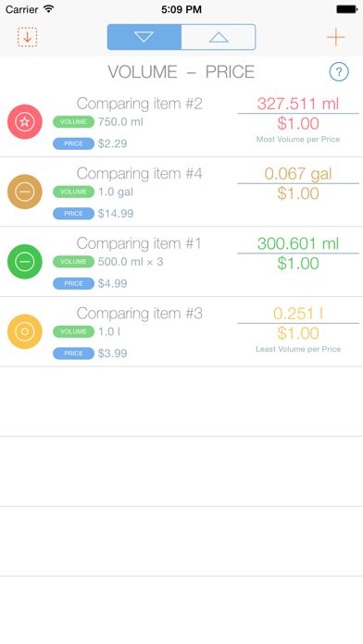Select the 0.251 l per $1.00 result
The image size is (363, 644).
pyautogui.click(x=298, y=323)
